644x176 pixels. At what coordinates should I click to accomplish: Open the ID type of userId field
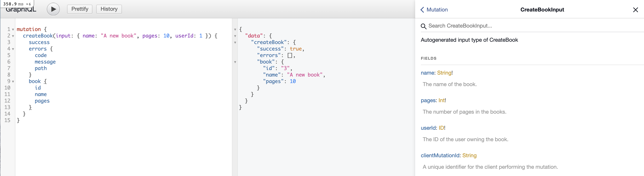tap(441, 128)
